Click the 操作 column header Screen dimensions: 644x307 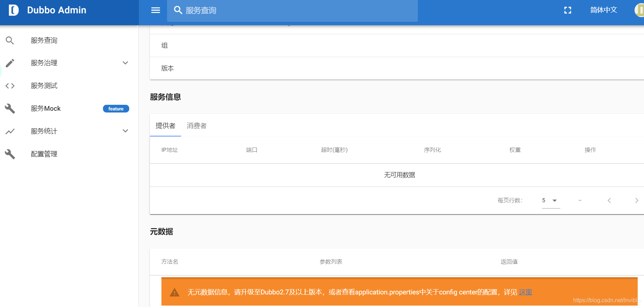[590, 150]
